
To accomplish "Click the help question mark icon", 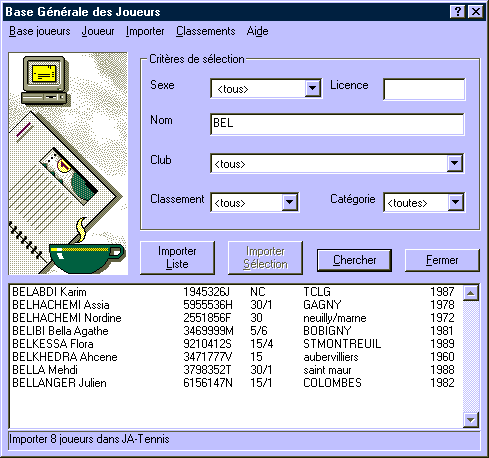I will [458, 12].
